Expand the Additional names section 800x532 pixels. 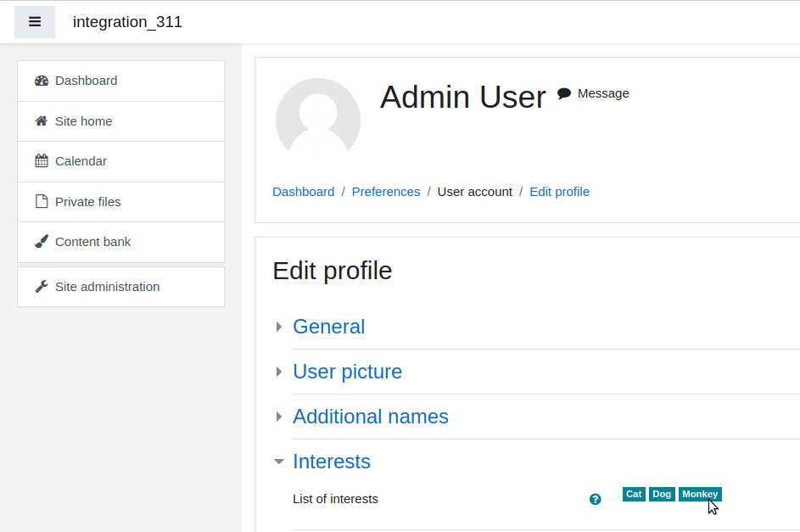tap(371, 417)
